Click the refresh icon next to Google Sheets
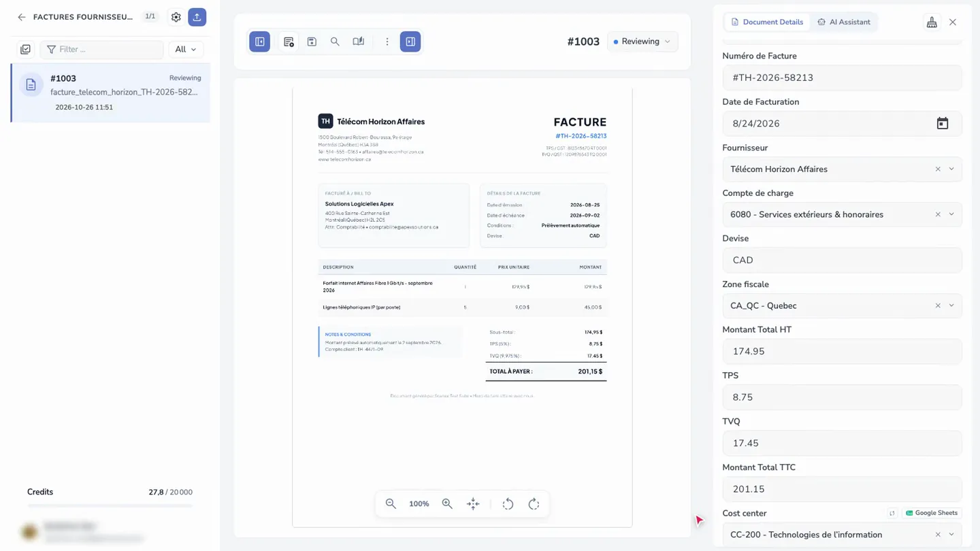This screenshot has height=551, width=980. point(892,513)
